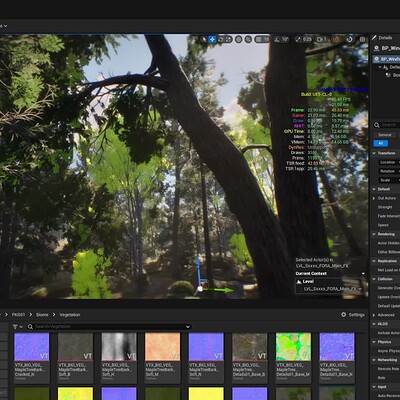Screen dimensions: 400x400
Task: Open the viewport layout grid icon
Action: click(x=362, y=39)
